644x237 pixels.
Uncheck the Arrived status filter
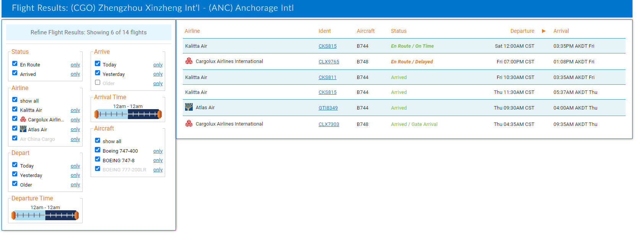coord(15,73)
